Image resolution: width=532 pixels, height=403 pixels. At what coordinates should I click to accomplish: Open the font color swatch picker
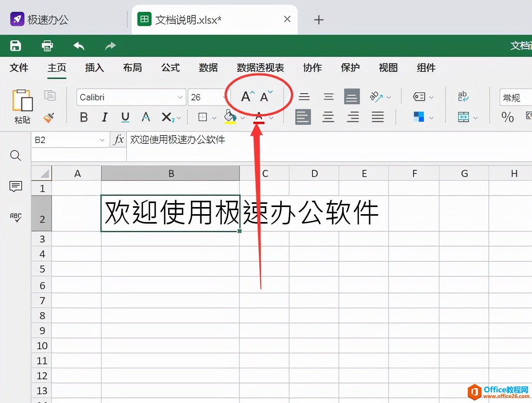point(272,117)
